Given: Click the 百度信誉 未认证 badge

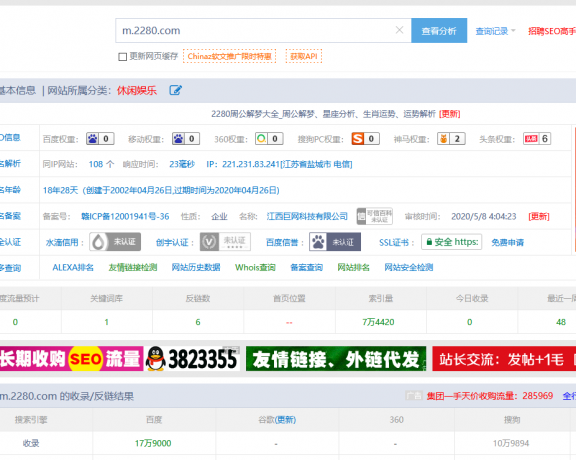Looking at the screenshot, I should [x=335, y=242].
